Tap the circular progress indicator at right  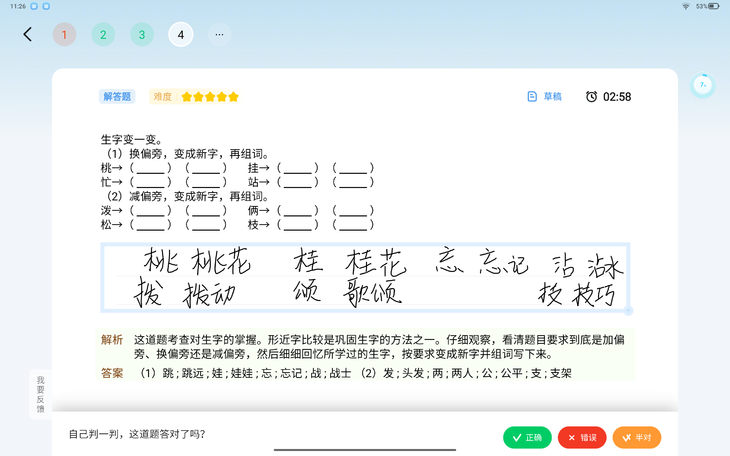tap(703, 85)
